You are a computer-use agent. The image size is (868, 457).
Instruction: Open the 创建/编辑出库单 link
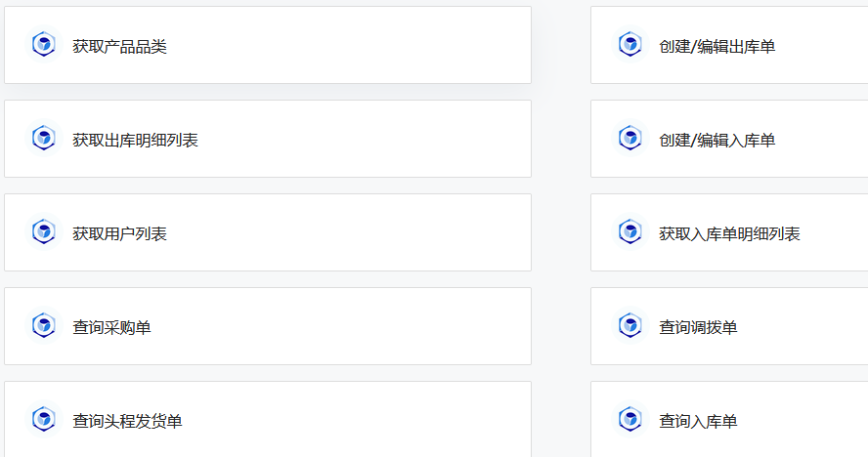(x=717, y=46)
